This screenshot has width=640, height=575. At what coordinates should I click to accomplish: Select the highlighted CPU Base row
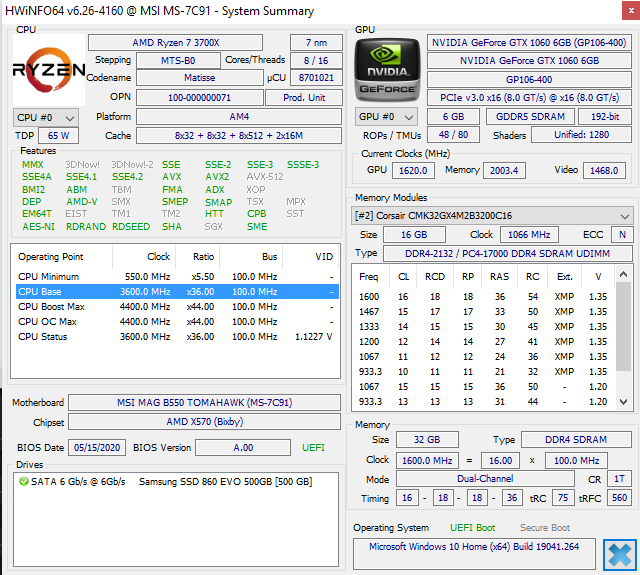click(177, 292)
